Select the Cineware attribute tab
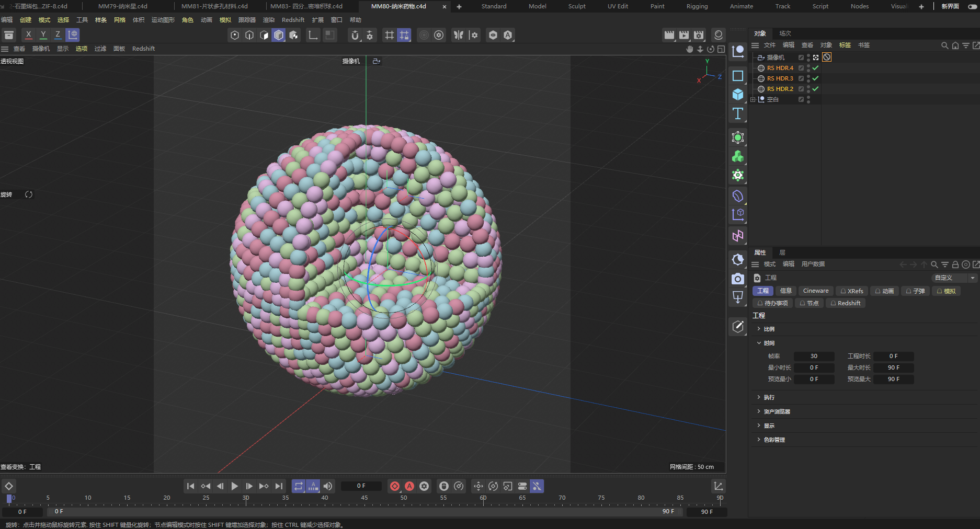 point(816,291)
